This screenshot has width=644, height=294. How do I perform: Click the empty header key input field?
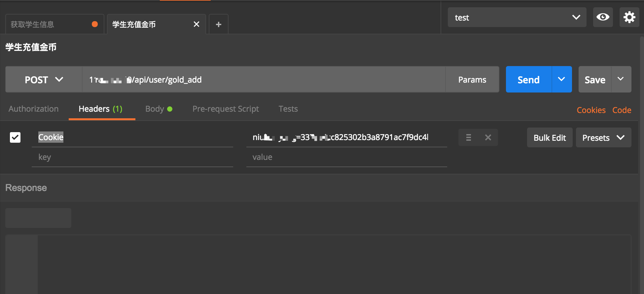coord(132,157)
